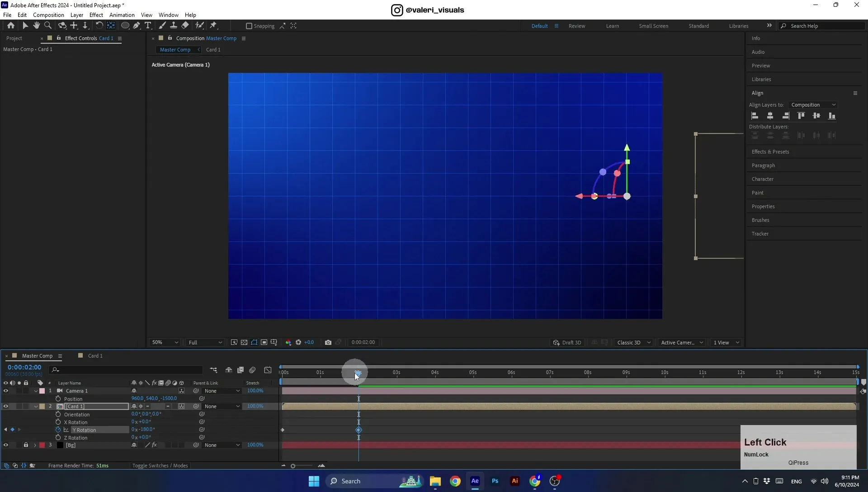Screen dimensions: 868x492
Task: Enable Motion Blur for timeline layers
Action: 253,370
